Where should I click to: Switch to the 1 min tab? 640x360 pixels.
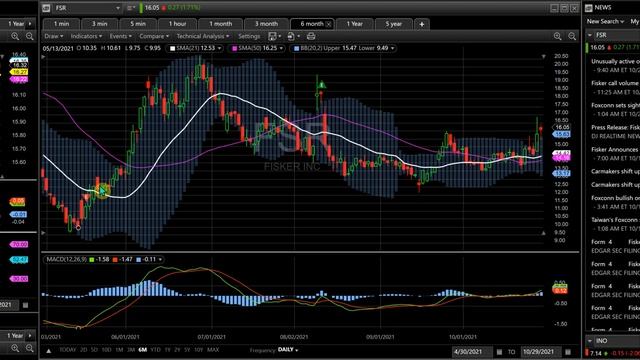(61, 24)
